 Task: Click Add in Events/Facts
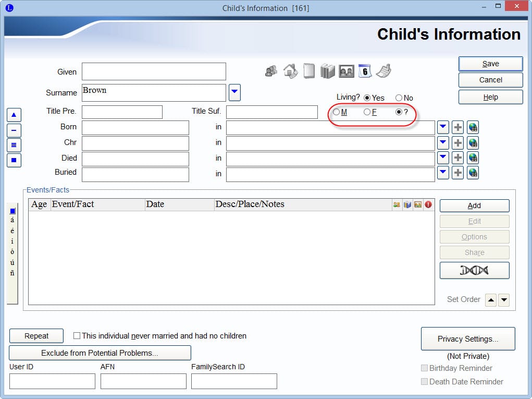[x=474, y=205]
